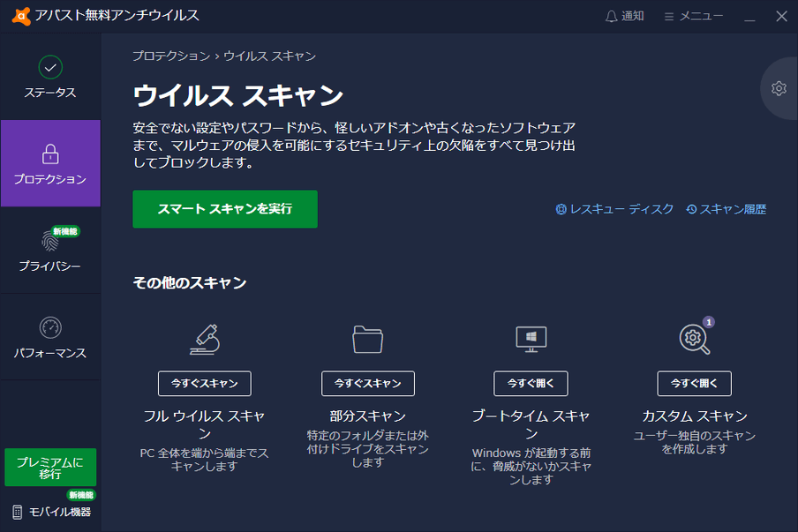Click 今すぐ開く for ブートタイム スキャン
The image size is (798, 532).
click(x=531, y=384)
